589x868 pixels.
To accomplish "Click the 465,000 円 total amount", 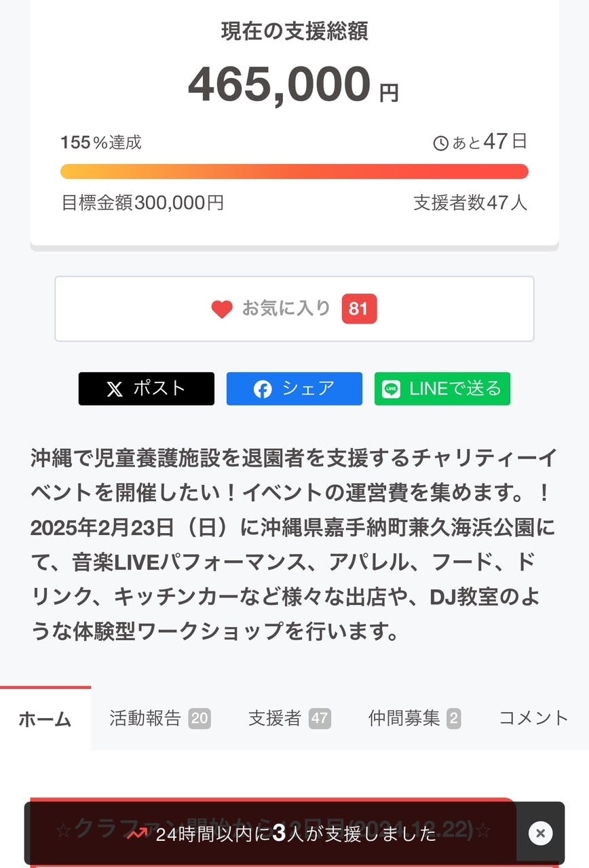I will tap(293, 85).
